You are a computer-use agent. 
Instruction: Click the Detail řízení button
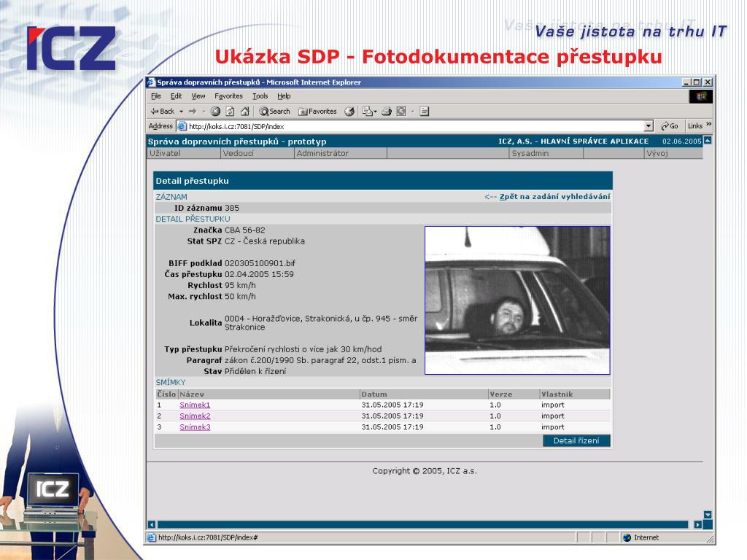[576, 440]
